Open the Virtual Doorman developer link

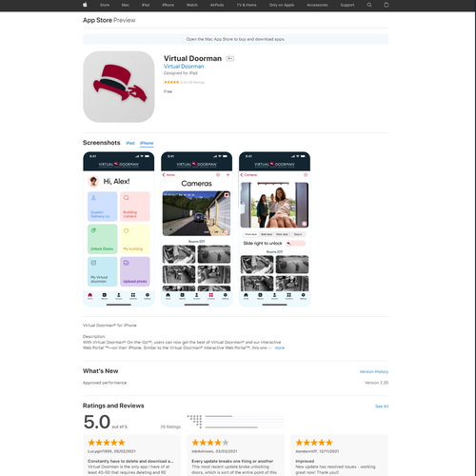[184, 67]
